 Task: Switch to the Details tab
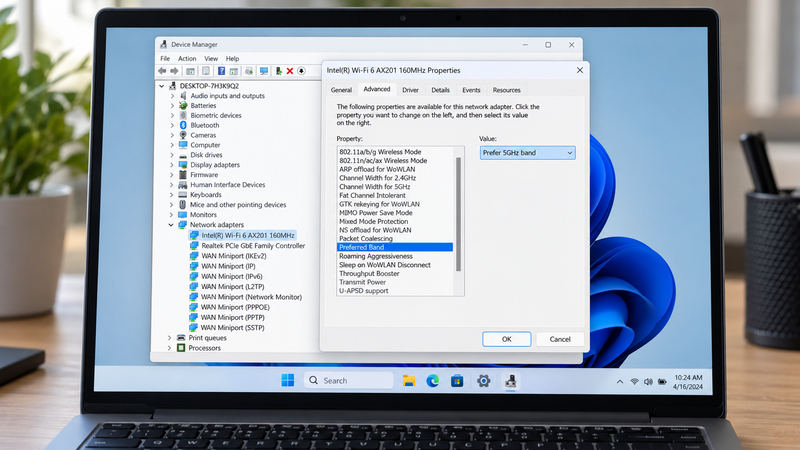pyautogui.click(x=440, y=90)
